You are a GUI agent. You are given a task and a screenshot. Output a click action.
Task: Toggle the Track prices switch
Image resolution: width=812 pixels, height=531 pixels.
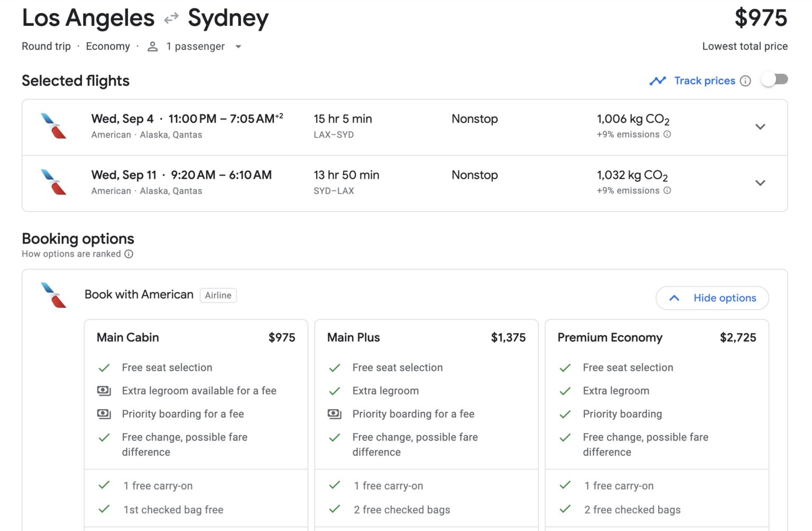(x=774, y=79)
